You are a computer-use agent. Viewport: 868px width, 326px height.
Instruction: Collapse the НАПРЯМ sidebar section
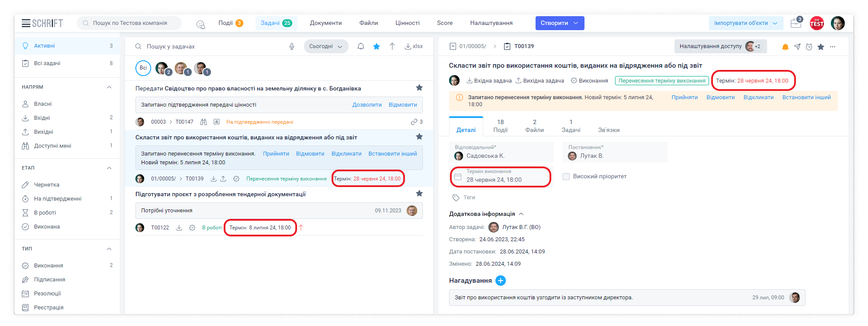click(x=109, y=87)
